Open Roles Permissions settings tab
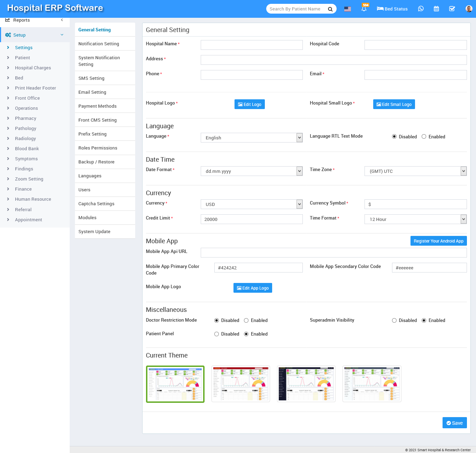 coord(98,148)
